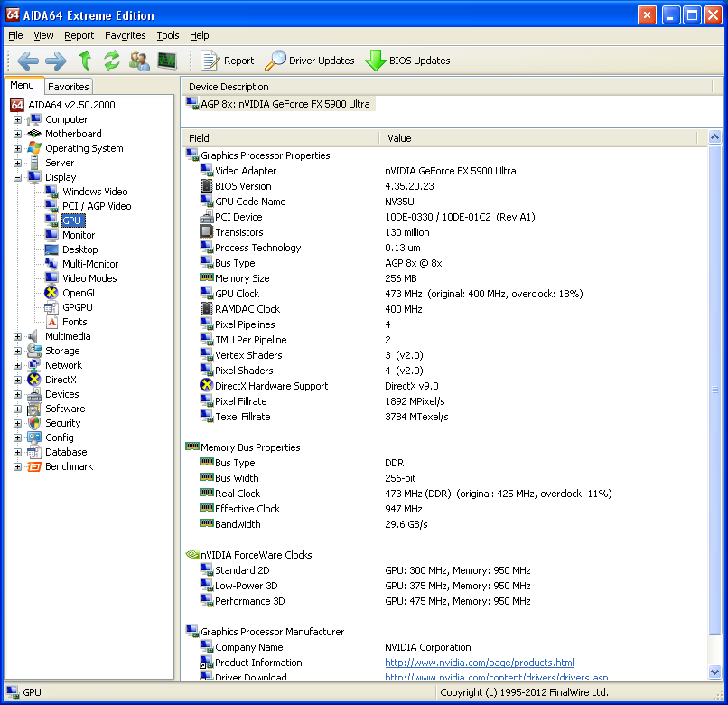
Task: Open the File menu
Action: 15,35
